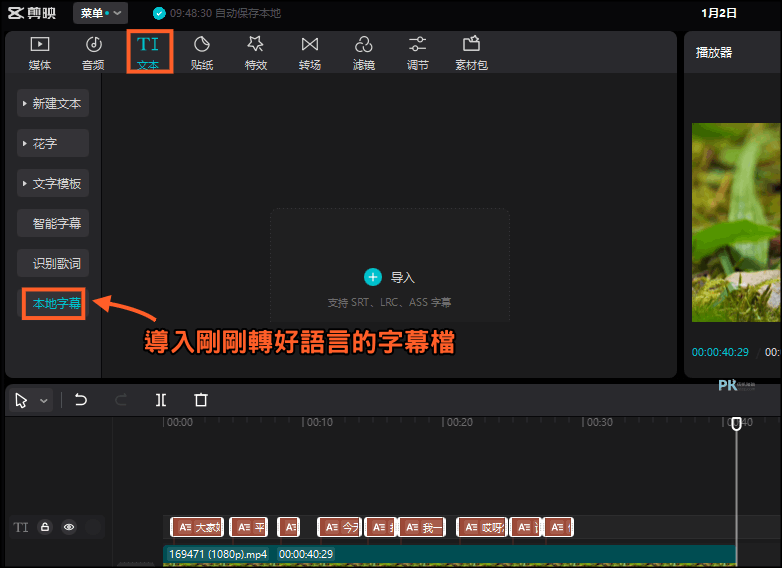The image size is (782, 568).
Task: Click the timeline playhead handle
Action: [737, 424]
